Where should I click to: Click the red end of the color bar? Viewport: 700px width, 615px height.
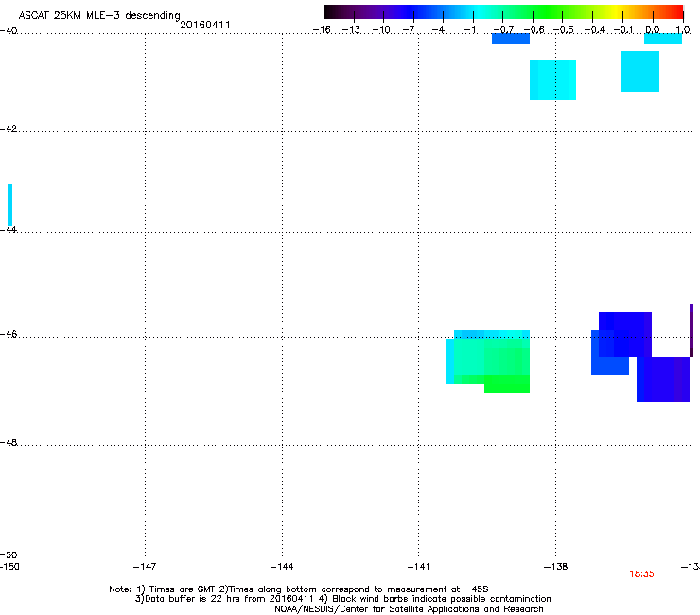[676, 11]
